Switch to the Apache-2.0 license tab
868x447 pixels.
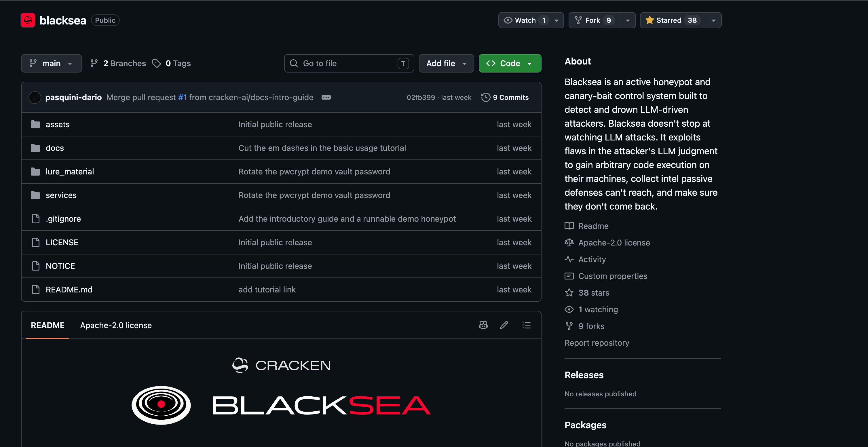[x=115, y=325]
